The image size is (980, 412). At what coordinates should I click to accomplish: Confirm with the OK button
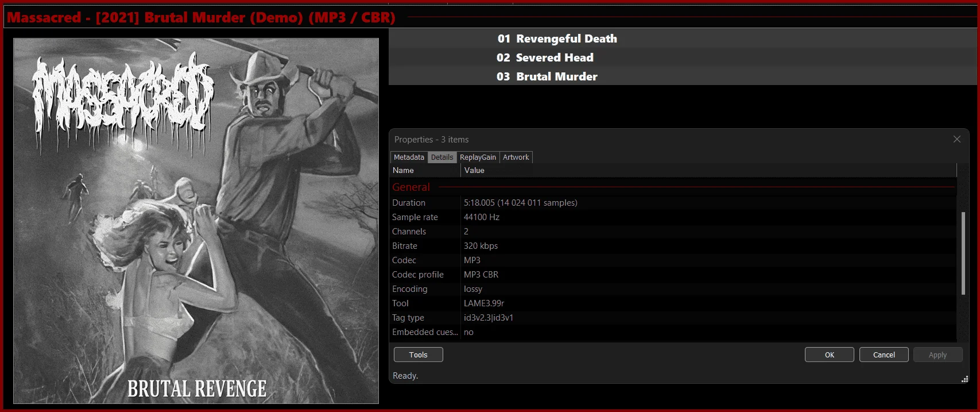830,355
